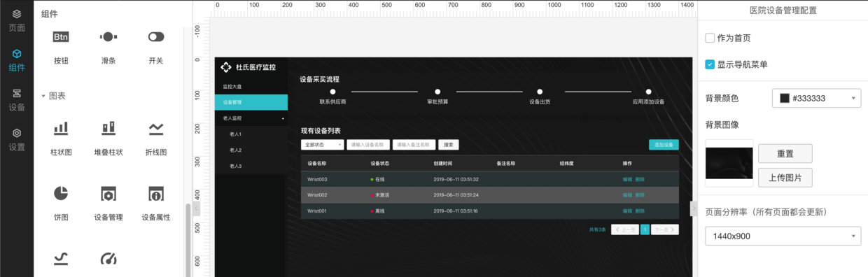
Task: Click the 在线 status for Wrist003
Action: (x=378, y=180)
